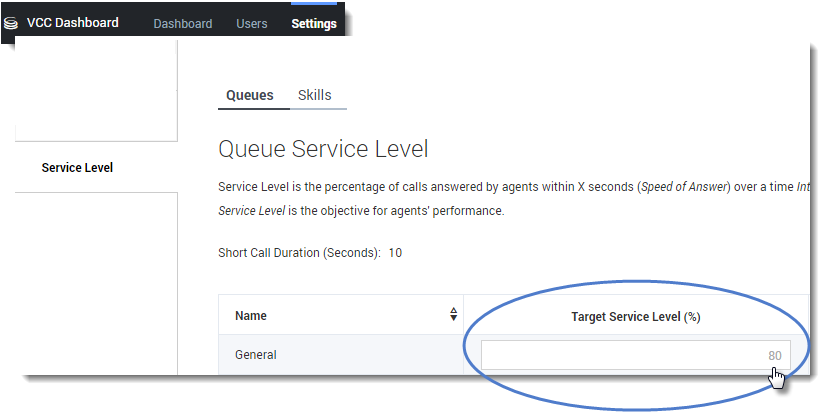The image size is (825, 418).
Task: Click the Short Call Duration value 10
Action: tap(395, 253)
